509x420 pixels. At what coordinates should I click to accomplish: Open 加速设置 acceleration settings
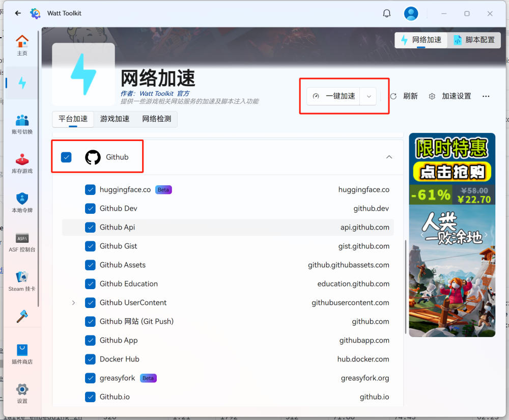pyautogui.click(x=450, y=96)
